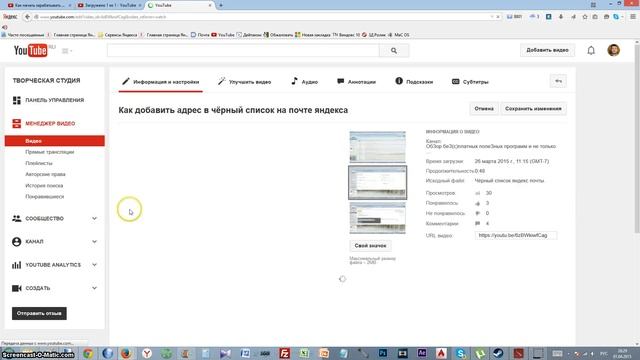
Task: Select the first video thumbnail option
Action: click(x=378, y=147)
